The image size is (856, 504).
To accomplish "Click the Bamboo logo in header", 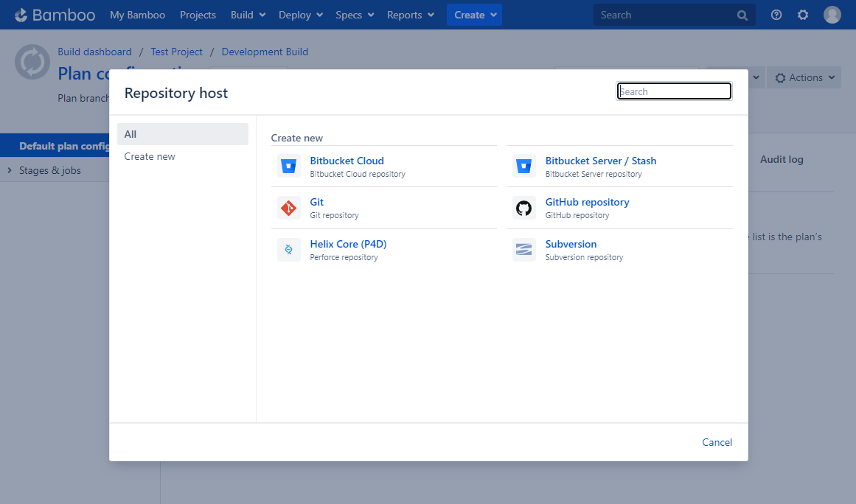I will pyautogui.click(x=55, y=15).
